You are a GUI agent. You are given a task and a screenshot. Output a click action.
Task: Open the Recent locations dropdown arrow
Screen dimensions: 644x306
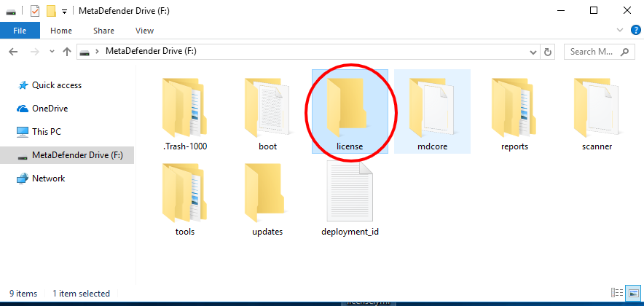[52, 52]
